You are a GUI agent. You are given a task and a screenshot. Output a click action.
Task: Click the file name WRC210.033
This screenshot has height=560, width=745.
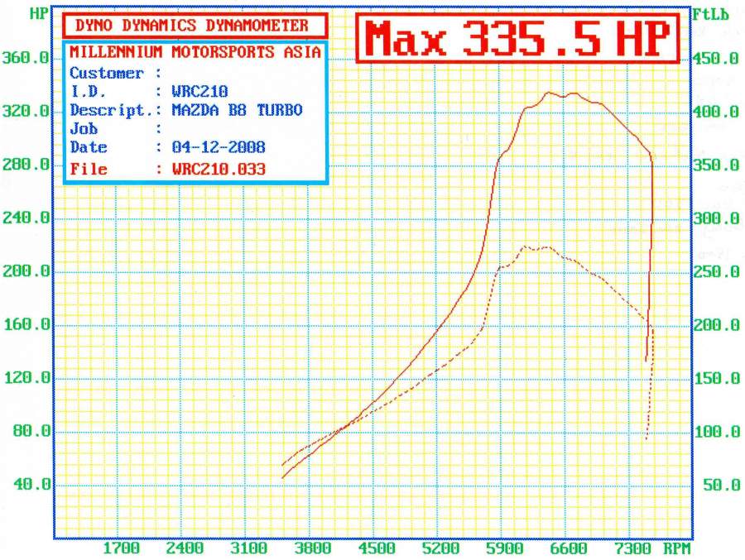pos(219,170)
